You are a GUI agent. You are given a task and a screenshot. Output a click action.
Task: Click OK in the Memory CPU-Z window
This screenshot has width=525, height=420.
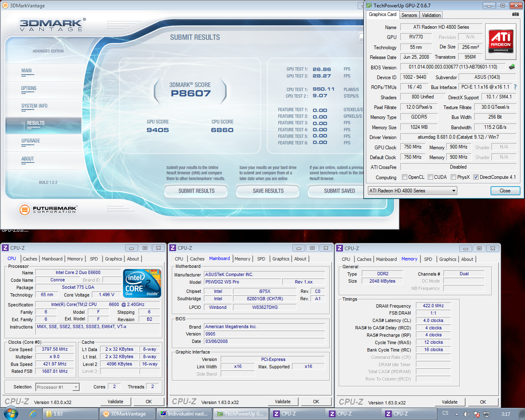tap(483, 402)
